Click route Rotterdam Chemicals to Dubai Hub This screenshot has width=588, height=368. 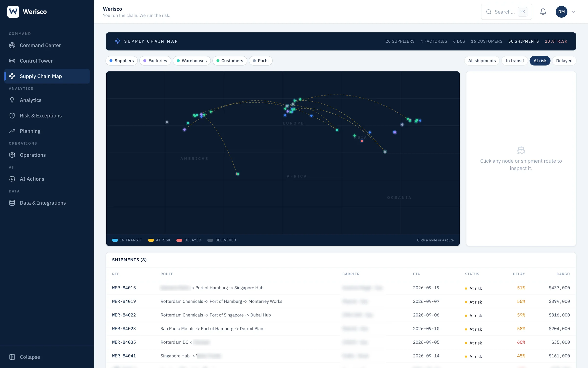[216, 315]
